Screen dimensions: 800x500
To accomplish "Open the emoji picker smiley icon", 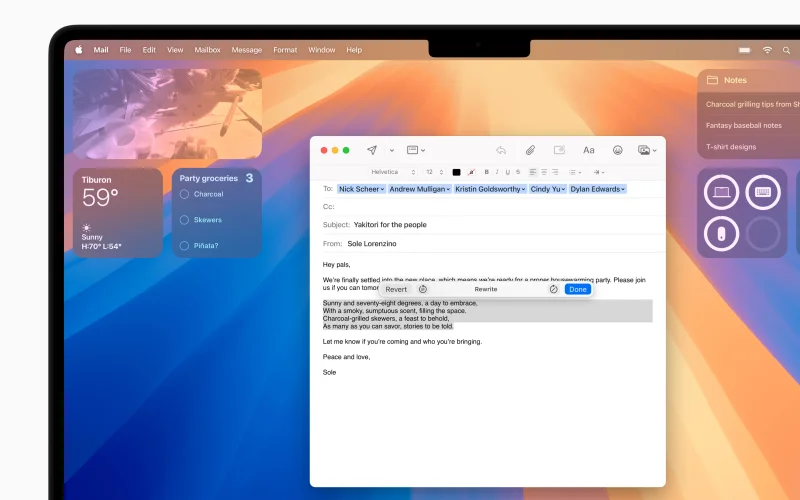I will [x=617, y=150].
